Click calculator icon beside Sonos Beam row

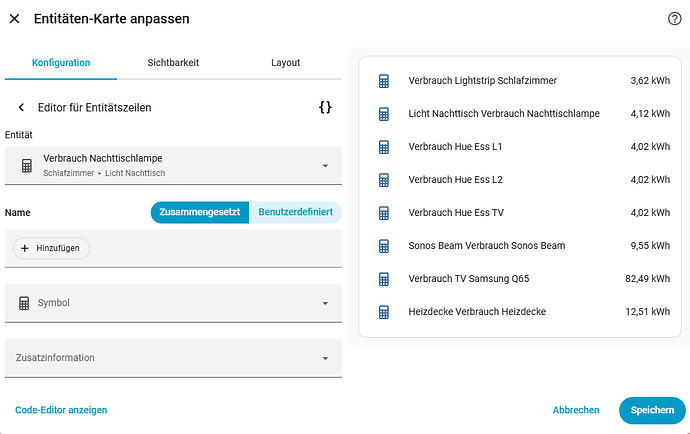383,246
